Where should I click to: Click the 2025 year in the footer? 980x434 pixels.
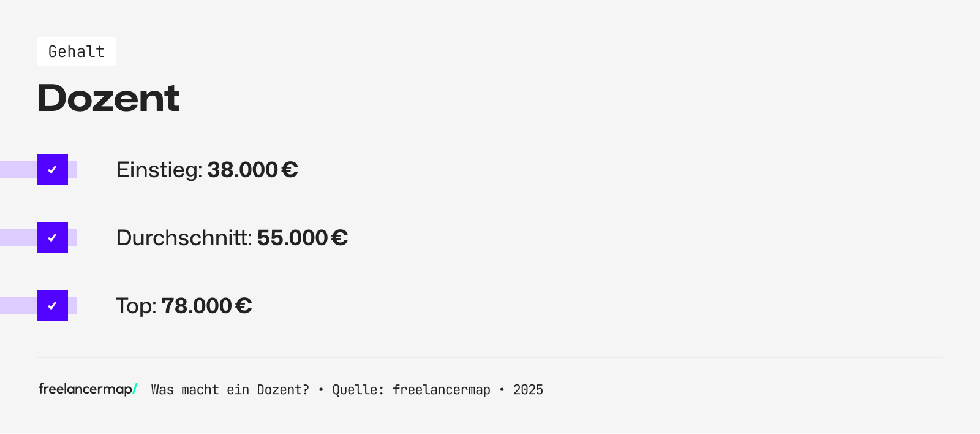coord(528,390)
